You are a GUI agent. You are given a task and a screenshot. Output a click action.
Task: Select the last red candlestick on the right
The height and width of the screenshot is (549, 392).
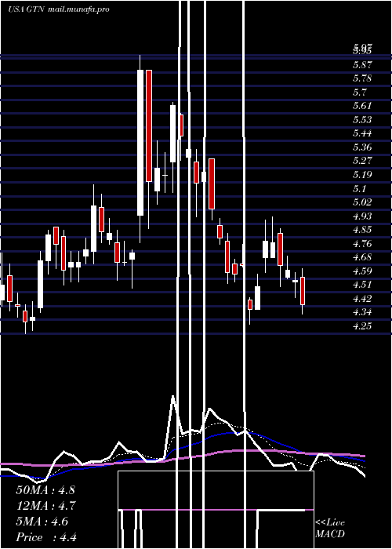coord(303,291)
